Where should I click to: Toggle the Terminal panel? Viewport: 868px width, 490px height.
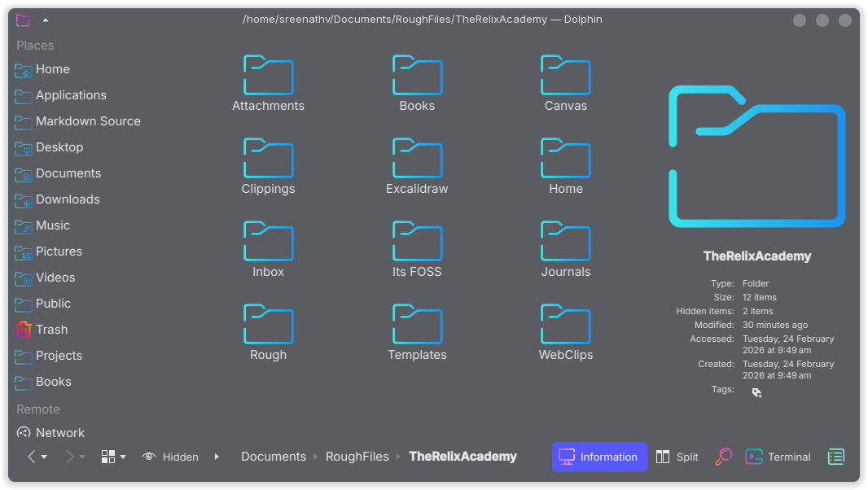click(778, 457)
